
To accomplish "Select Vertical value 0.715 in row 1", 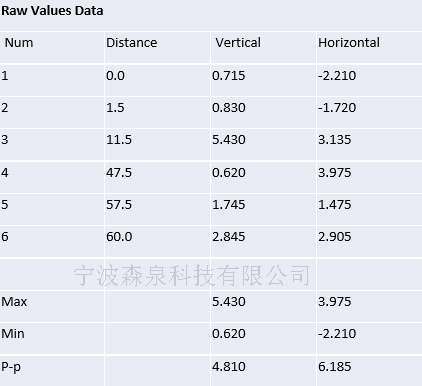I will pos(229,75).
